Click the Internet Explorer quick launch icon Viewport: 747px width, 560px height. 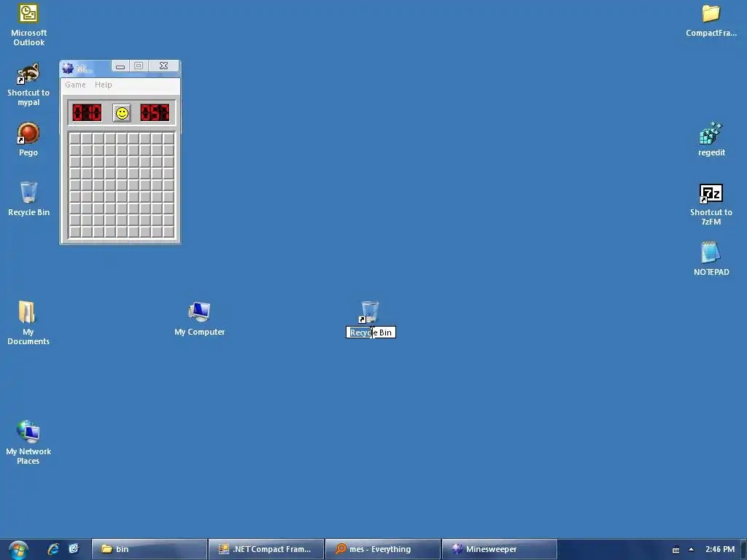(x=53, y=549)
